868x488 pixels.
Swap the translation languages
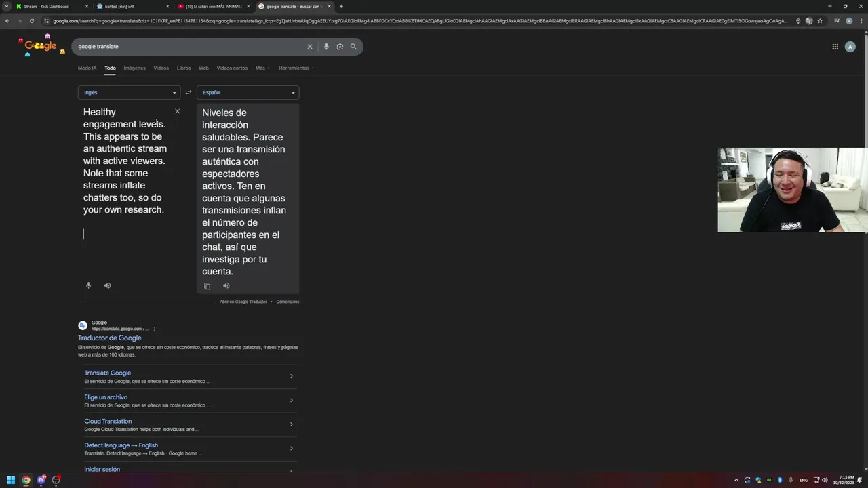coord(189,93)
